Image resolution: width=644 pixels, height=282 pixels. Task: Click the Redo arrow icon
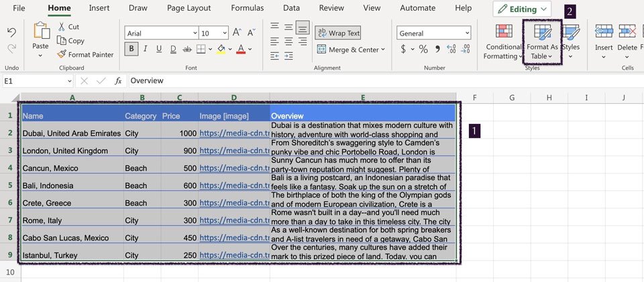[12, 48]
